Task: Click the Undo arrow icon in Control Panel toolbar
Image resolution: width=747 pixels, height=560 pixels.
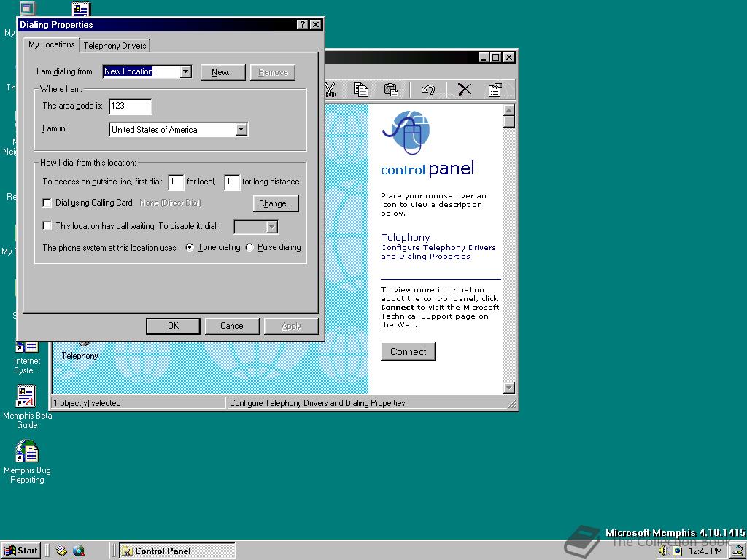Action: [x=427, y=90]
